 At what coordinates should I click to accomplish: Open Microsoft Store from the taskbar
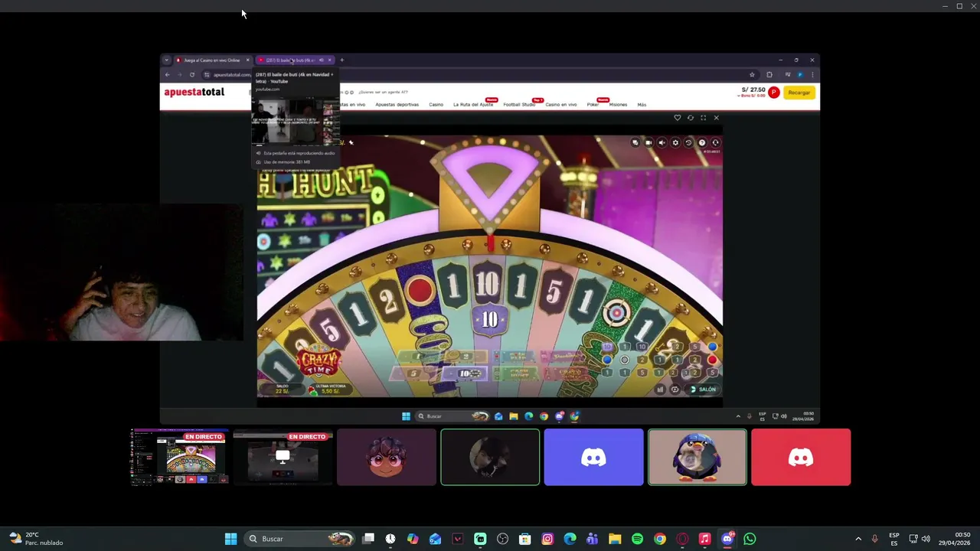(x=525, y=539)
